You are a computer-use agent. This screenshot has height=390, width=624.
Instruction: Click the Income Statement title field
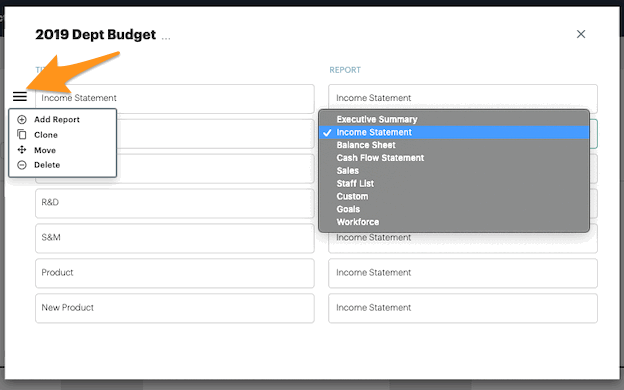tap(175, 98)
